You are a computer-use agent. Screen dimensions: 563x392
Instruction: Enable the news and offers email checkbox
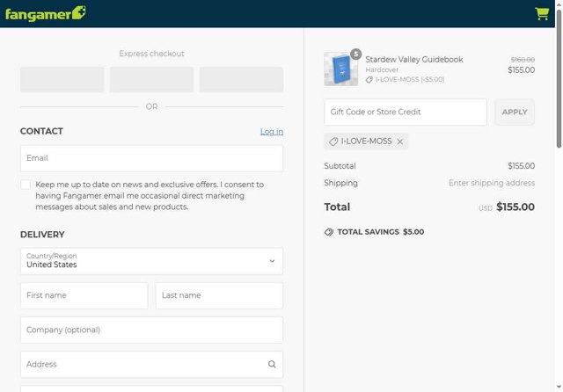[26, 185]
